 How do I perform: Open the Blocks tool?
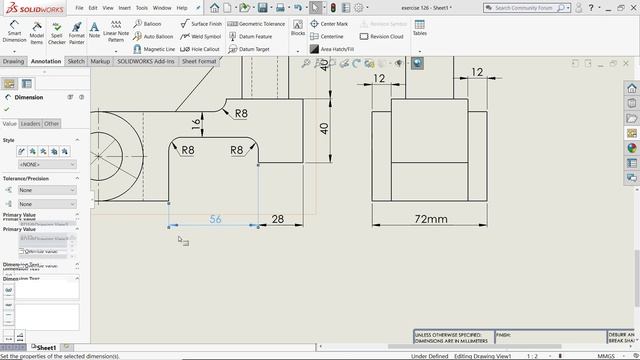[298, 28]
